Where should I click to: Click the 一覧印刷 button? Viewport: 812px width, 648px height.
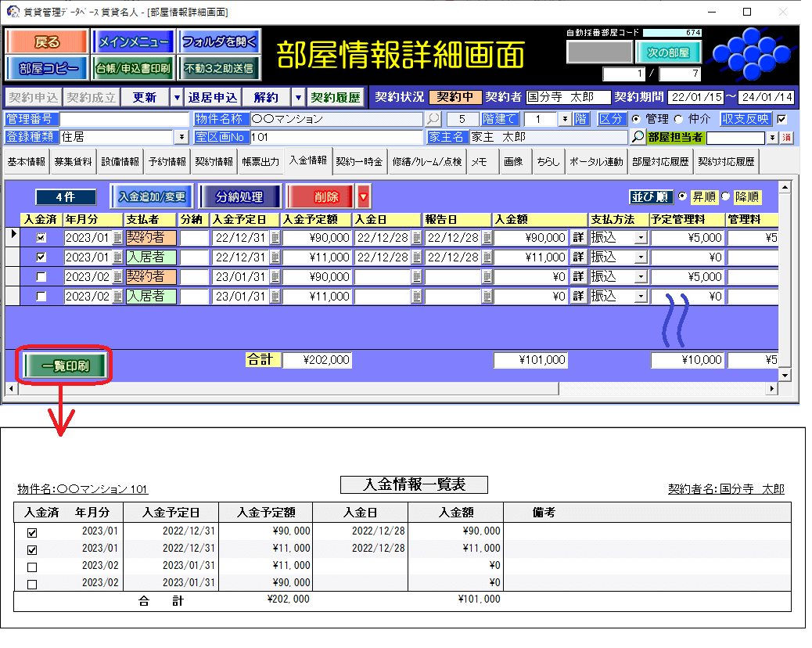pos(65,365)
